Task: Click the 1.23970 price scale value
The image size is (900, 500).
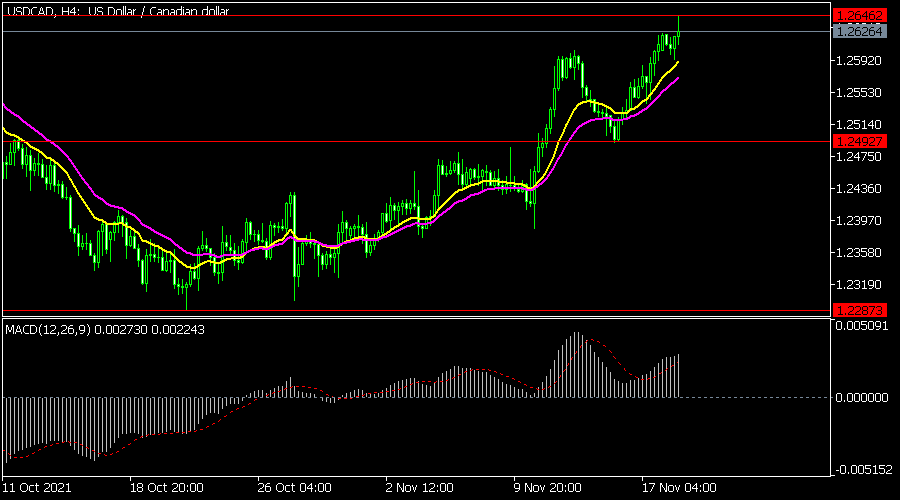Action: pyautogui.click(x=859, y=221)
